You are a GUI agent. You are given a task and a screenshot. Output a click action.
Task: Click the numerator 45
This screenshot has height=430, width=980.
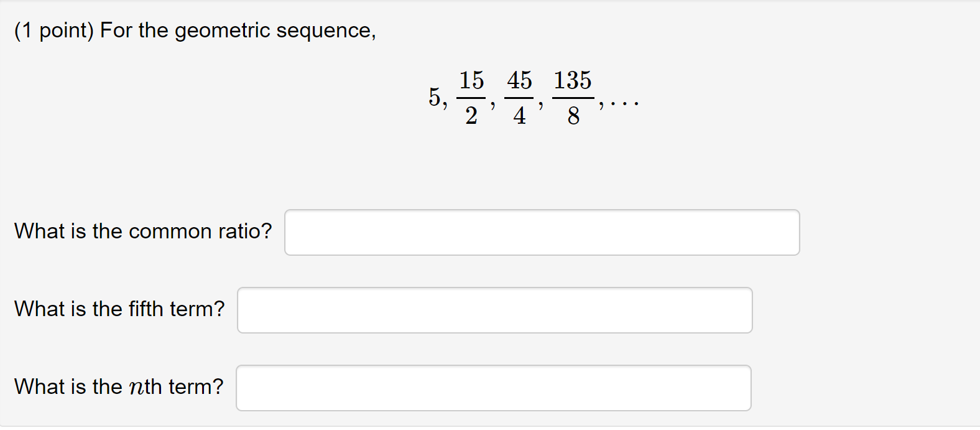coord(519,80)
